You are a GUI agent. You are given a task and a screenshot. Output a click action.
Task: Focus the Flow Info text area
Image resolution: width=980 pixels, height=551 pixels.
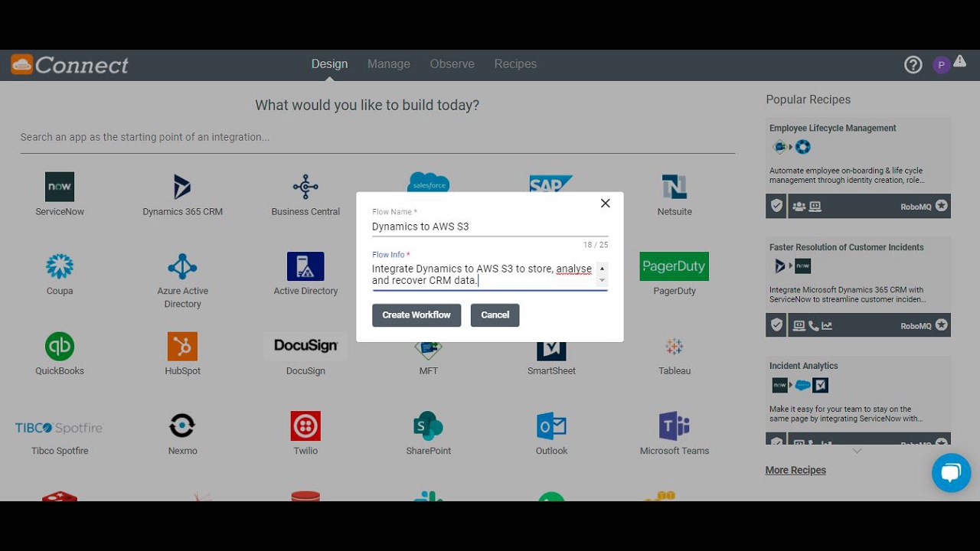[x=484, y=275]
